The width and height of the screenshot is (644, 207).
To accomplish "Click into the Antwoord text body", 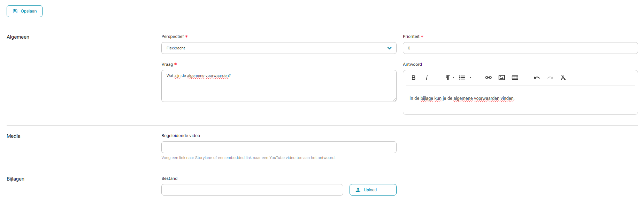I will tap(520, 100).
